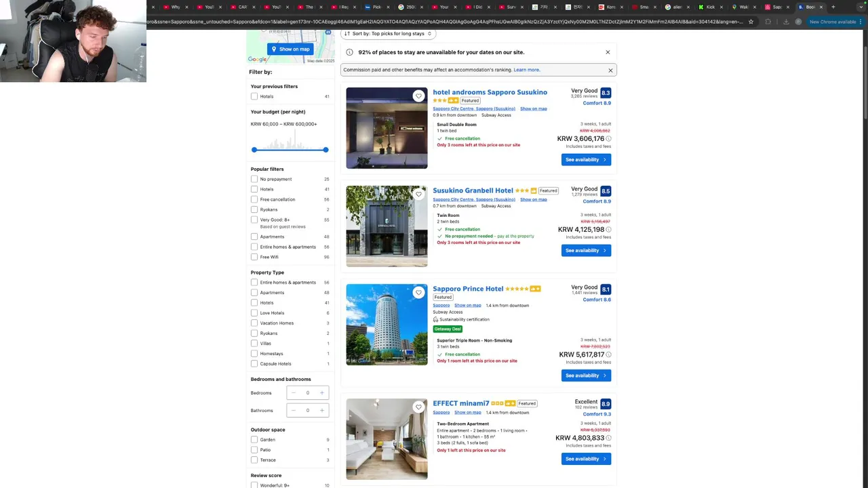
Task: Switch to the CAR browser tab
Action: click(x=242, y=7)
